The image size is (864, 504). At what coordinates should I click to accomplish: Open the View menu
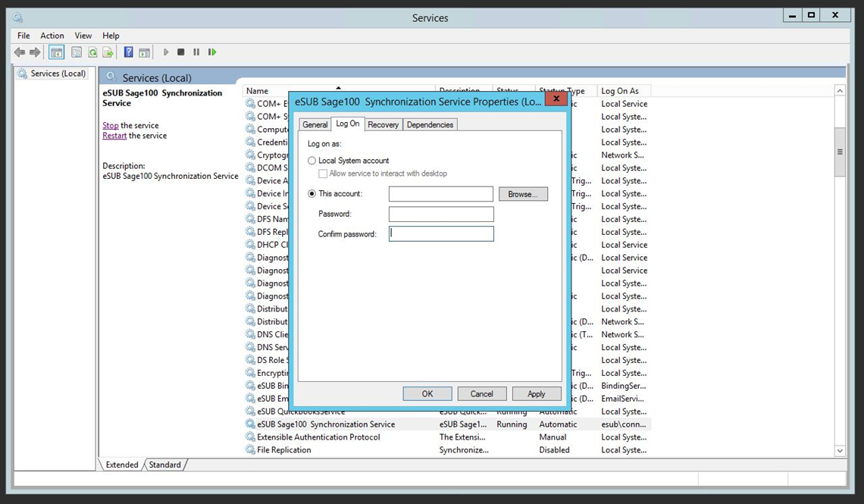pyautogui.click(x=83, y=36)
